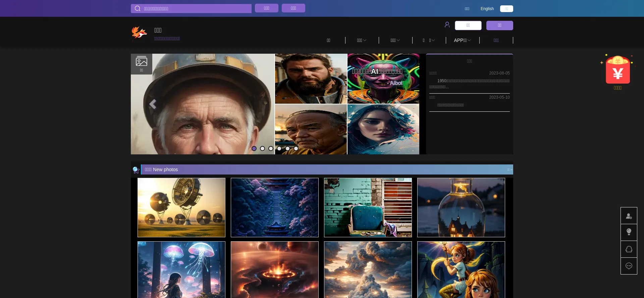The height and width of the screenshot is (298, 644).
Task: Select the sixth carousel indicator dot
Action: click(296, 148)
